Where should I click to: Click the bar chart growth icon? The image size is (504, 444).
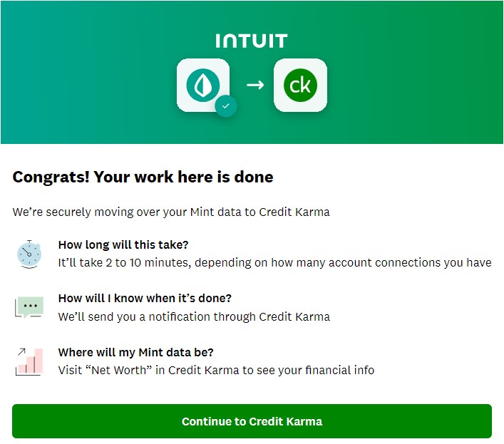29,361
